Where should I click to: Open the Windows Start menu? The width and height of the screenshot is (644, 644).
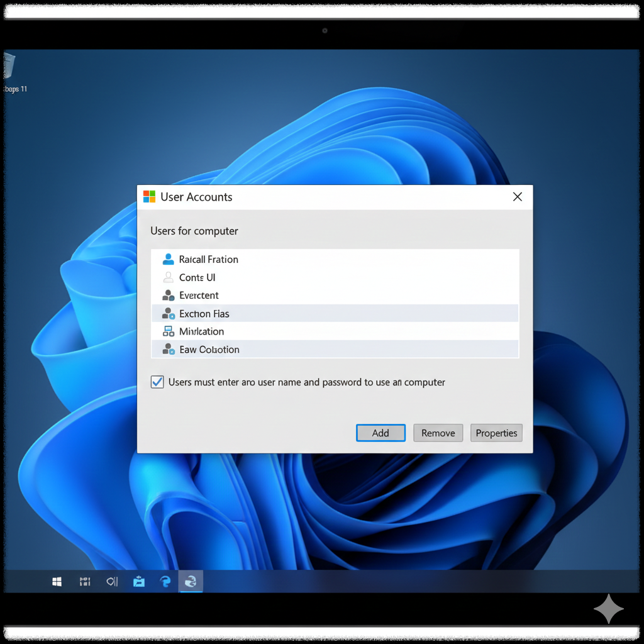point(57,582)
